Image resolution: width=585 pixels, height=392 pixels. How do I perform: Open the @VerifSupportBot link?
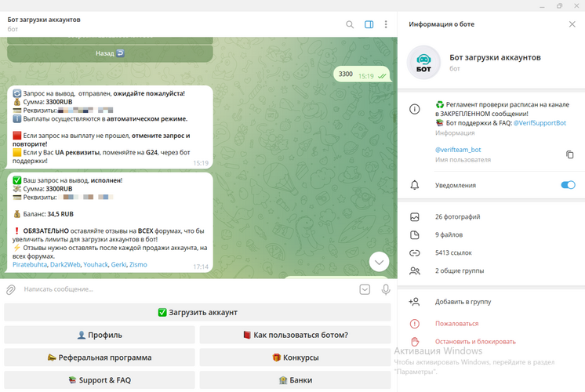click(x=540, y=123)
